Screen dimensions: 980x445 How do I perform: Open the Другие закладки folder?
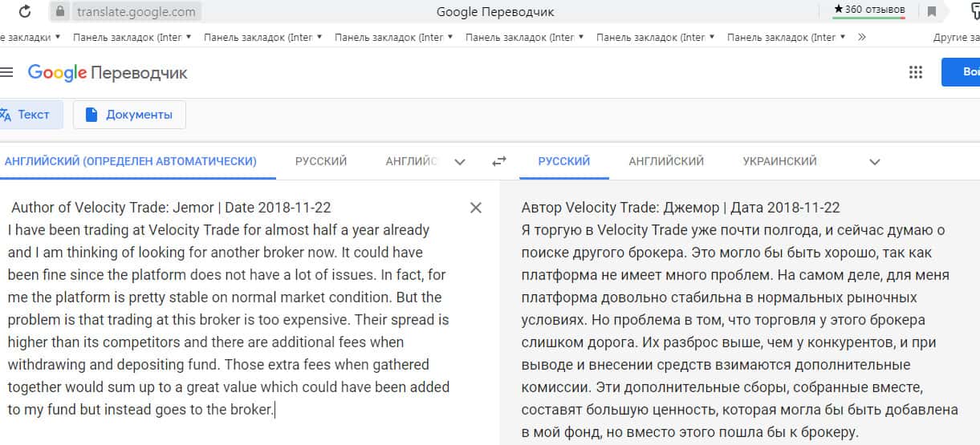[x=955, y=37]
